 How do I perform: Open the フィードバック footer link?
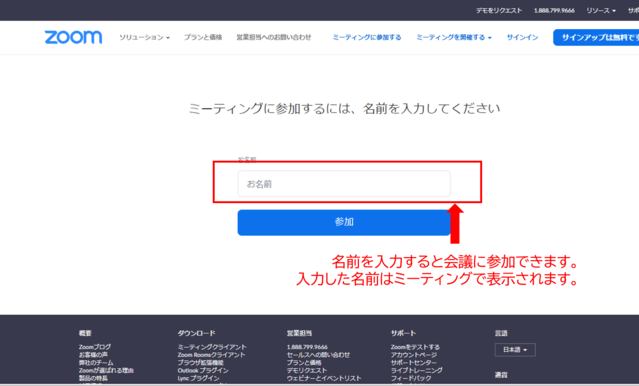pos(411,378)
